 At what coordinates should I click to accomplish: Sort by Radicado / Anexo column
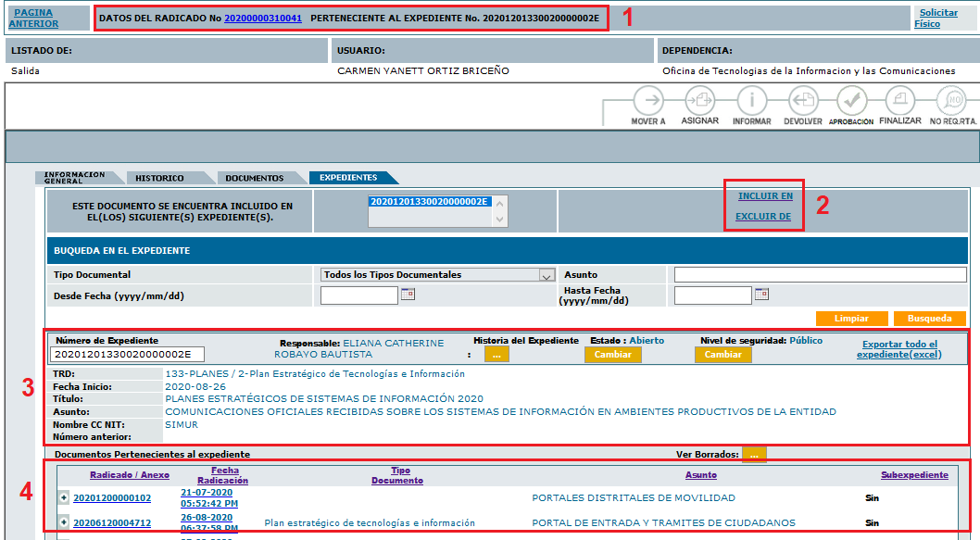pyautogui.click(x=130, y=475)
